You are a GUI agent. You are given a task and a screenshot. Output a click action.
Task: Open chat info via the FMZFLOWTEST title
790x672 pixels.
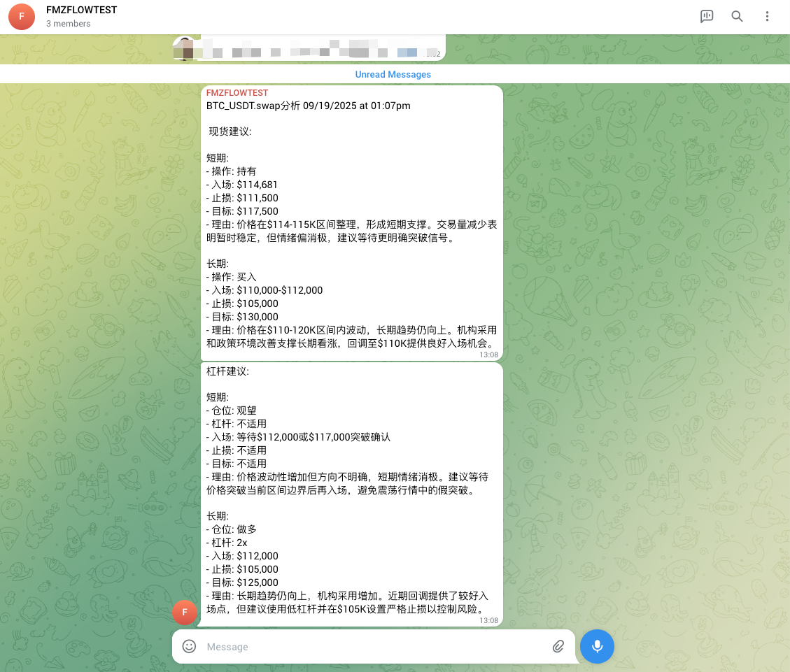[80, 10]
